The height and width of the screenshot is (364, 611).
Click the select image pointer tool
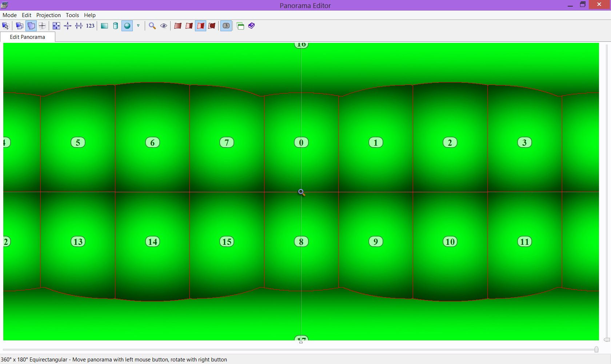point(5,26)
